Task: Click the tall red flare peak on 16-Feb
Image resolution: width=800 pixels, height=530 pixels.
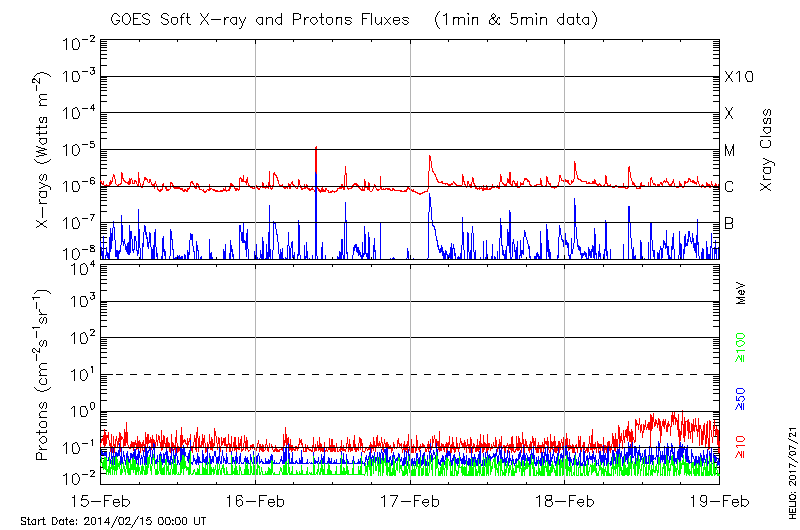Action: click(316, 150)
